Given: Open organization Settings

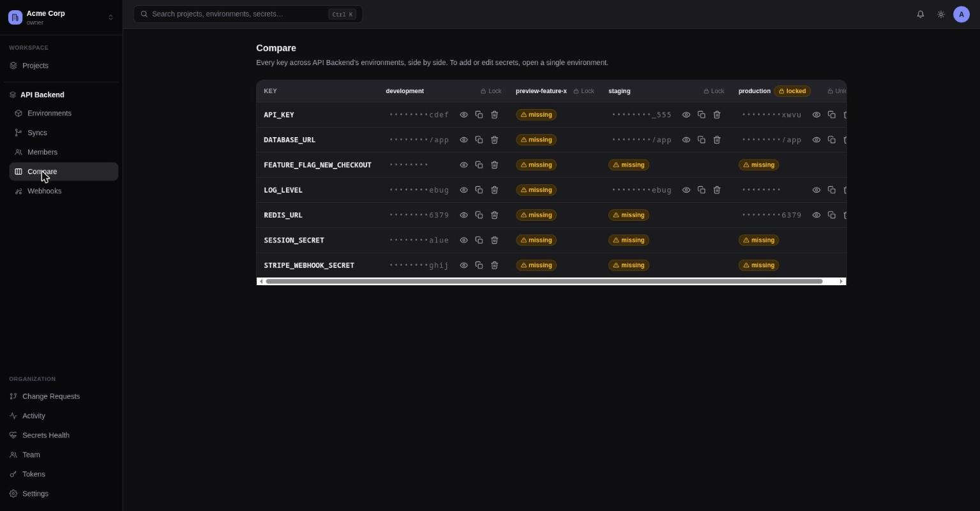Looking at the screenshot, I should (x=61, y=494).
